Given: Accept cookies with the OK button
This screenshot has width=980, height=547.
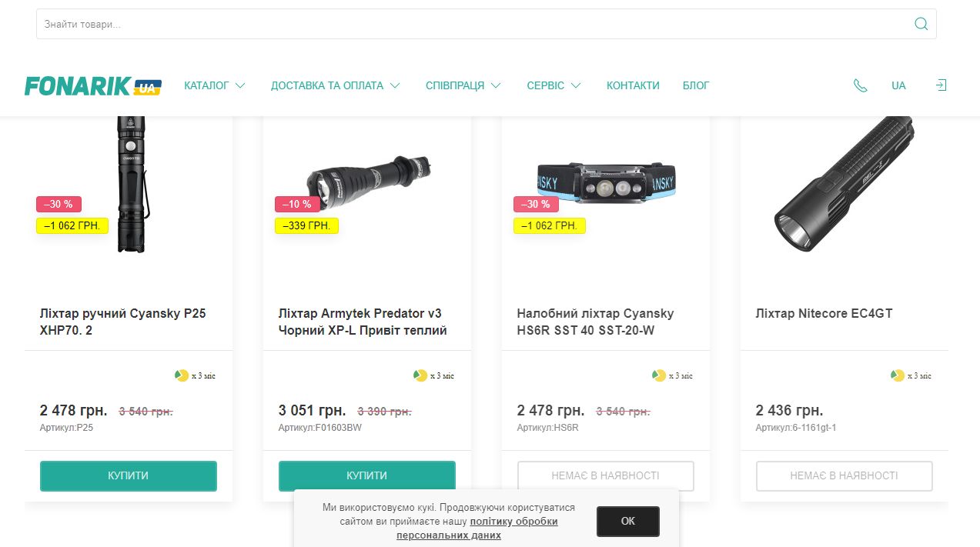Looking at the screenshot, I should (x=627, y=521).
